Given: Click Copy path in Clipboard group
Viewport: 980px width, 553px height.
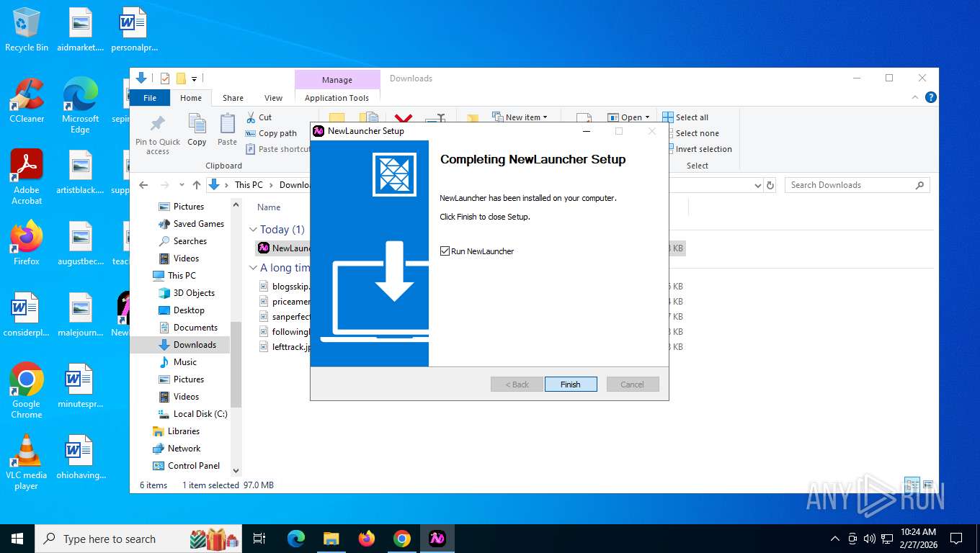Looking at the screenshot, I should [x=271, y=133].
